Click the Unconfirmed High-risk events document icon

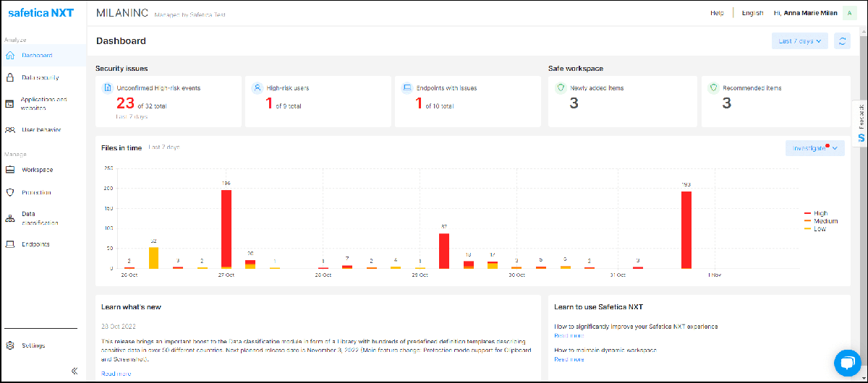(108, 87)
